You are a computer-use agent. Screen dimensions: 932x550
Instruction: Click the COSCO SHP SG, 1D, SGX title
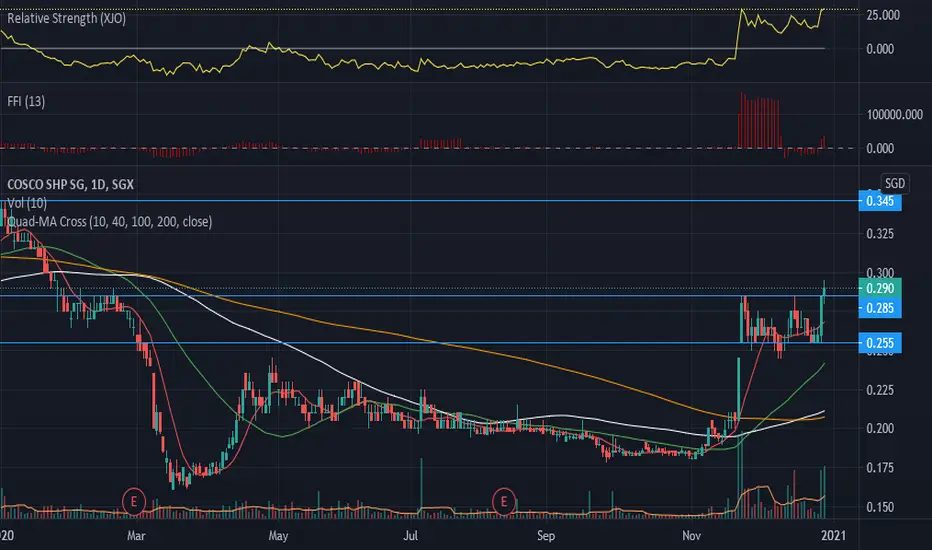tap(70, 184)
